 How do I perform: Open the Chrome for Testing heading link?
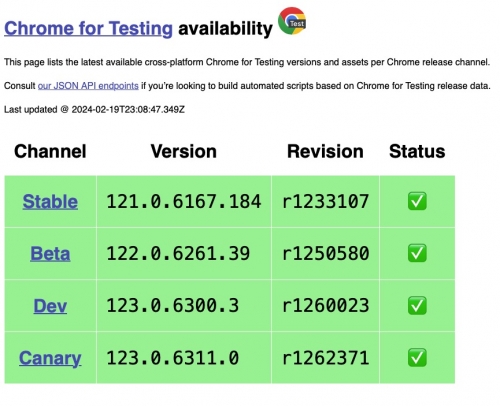[x=88, y=29]
